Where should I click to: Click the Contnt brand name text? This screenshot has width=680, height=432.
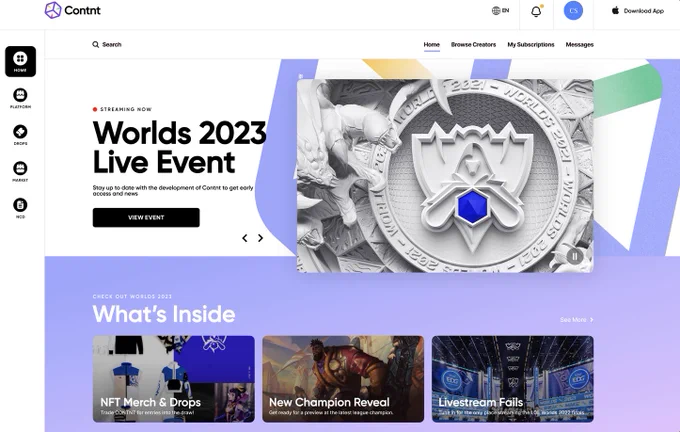82,10
